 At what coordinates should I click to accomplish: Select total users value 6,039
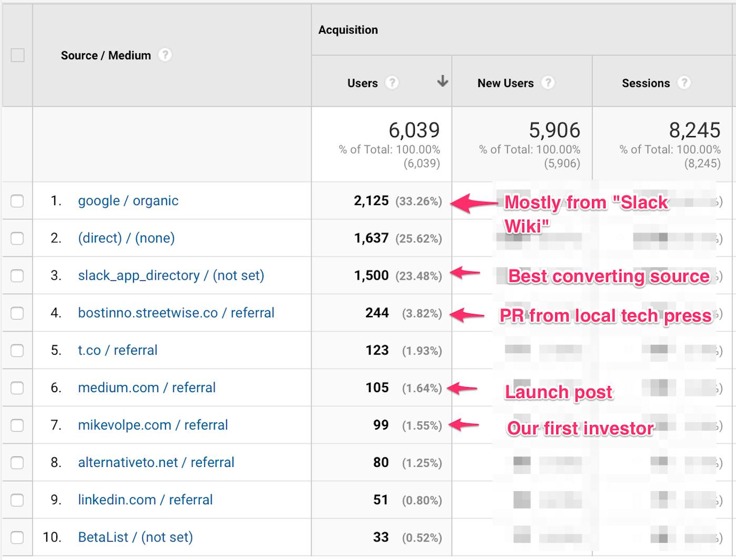[414, 130]
